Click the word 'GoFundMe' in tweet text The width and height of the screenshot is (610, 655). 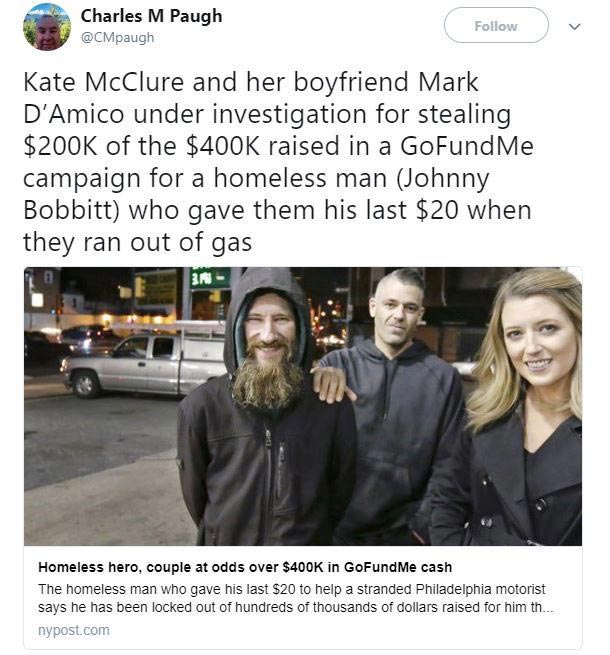[467, 146]
